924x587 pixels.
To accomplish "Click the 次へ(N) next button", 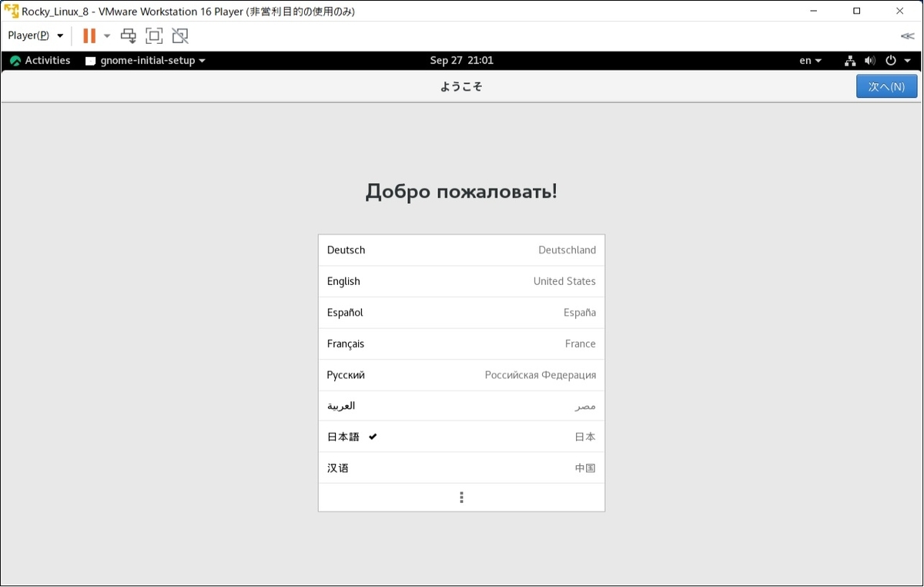I will 886,86.
